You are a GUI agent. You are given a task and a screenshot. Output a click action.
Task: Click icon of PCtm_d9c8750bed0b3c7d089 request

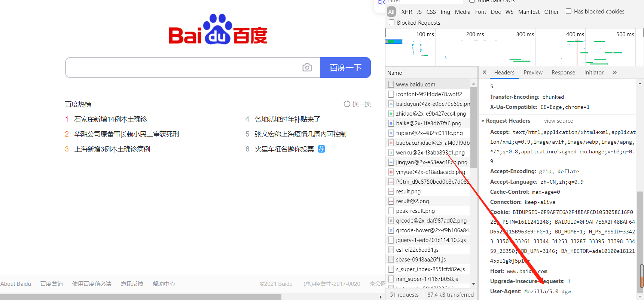coord(391,182)
